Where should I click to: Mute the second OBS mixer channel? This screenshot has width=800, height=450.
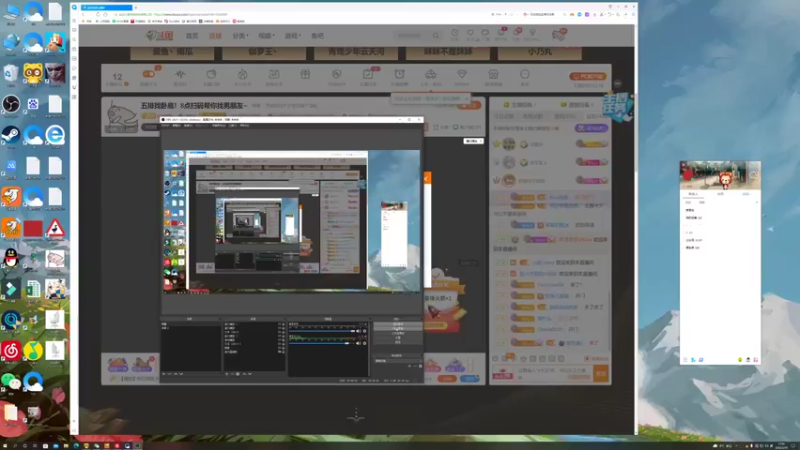click(x=359, y=343)
